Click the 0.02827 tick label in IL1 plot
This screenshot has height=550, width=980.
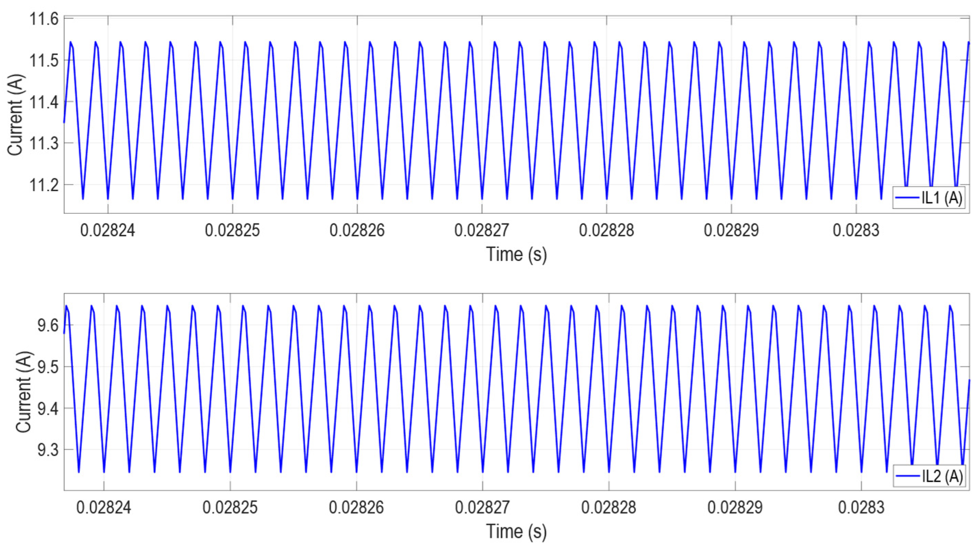pos(482,230)
